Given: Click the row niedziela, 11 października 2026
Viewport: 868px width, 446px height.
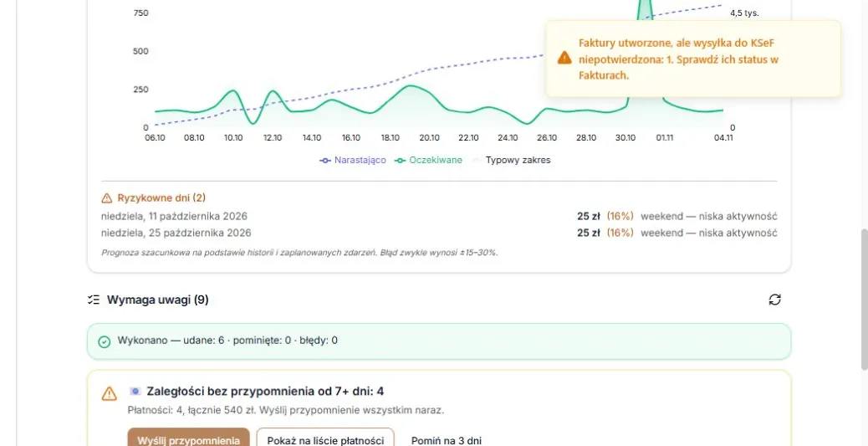Looking at the screenshot, I should point(439,216).
